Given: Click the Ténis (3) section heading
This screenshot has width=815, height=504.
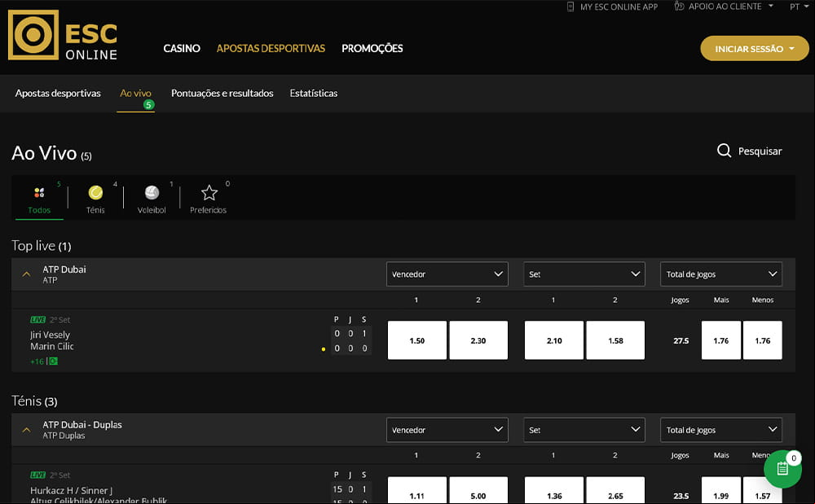Looking at the screenshot, I should (x=34, y=401).
